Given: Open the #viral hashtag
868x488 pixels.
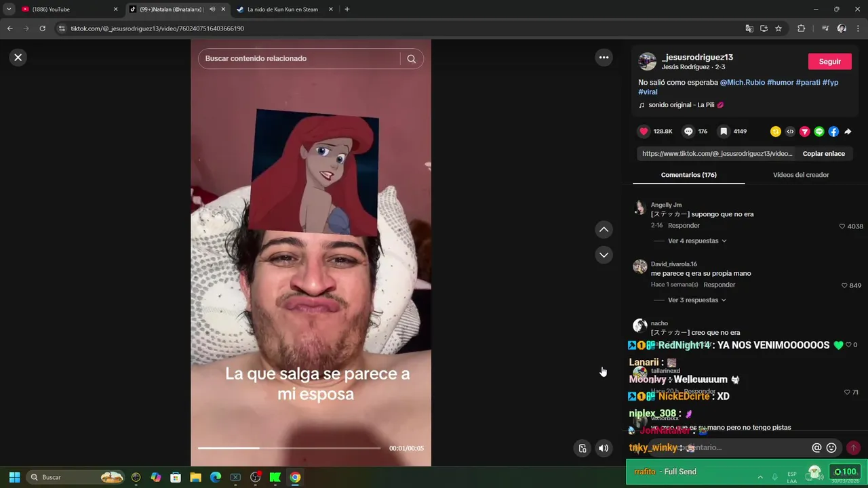Looking at the screenshot, I should 648,92.
